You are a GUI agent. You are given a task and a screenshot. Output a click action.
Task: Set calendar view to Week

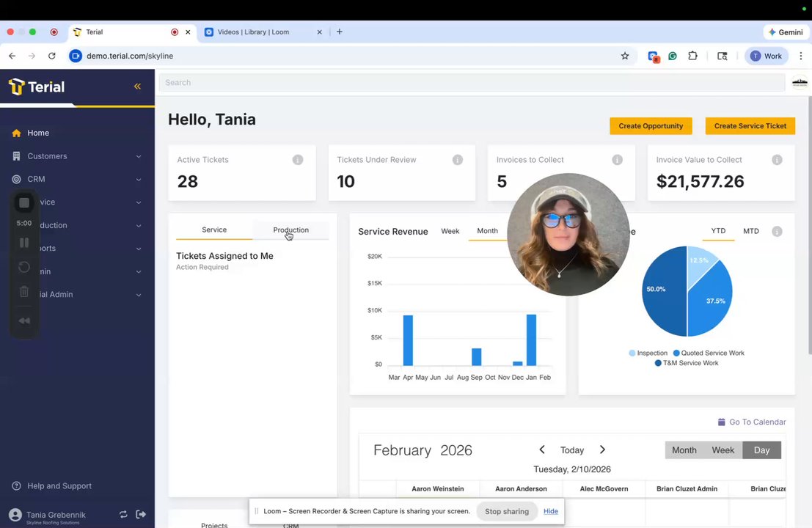click(x=723, y=450)
